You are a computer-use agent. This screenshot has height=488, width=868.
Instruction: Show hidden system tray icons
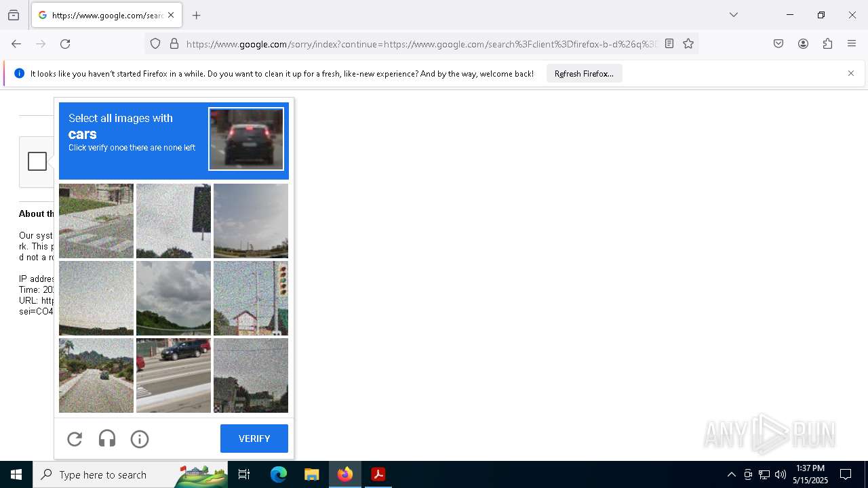(731, 474)
